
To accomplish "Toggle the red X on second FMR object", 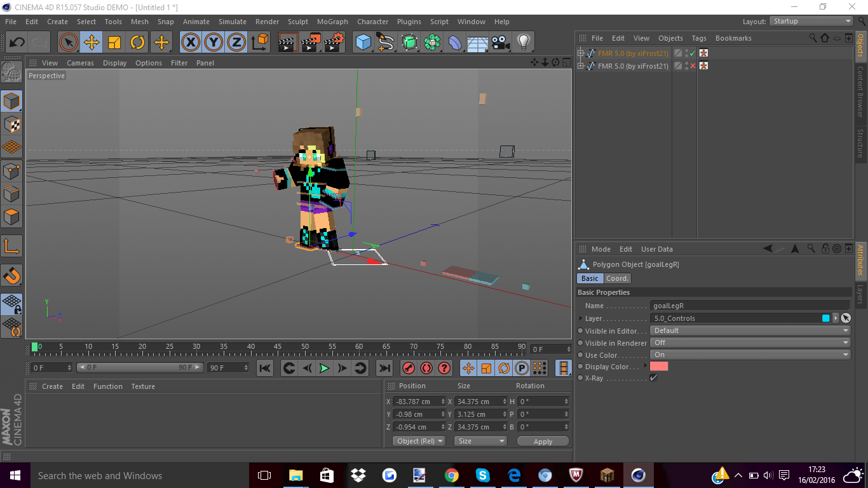I will tap(693, 66).
